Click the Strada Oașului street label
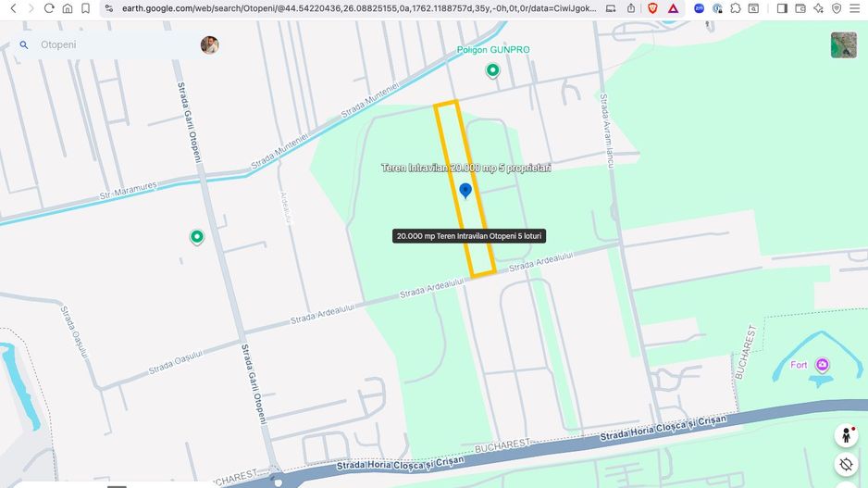The width and height of the screenshot is (868, 488). point(176,362)
